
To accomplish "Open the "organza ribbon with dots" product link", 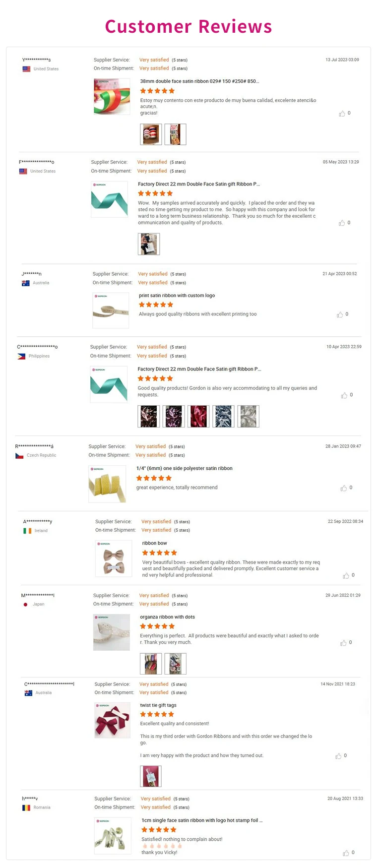I will (167, 617).
